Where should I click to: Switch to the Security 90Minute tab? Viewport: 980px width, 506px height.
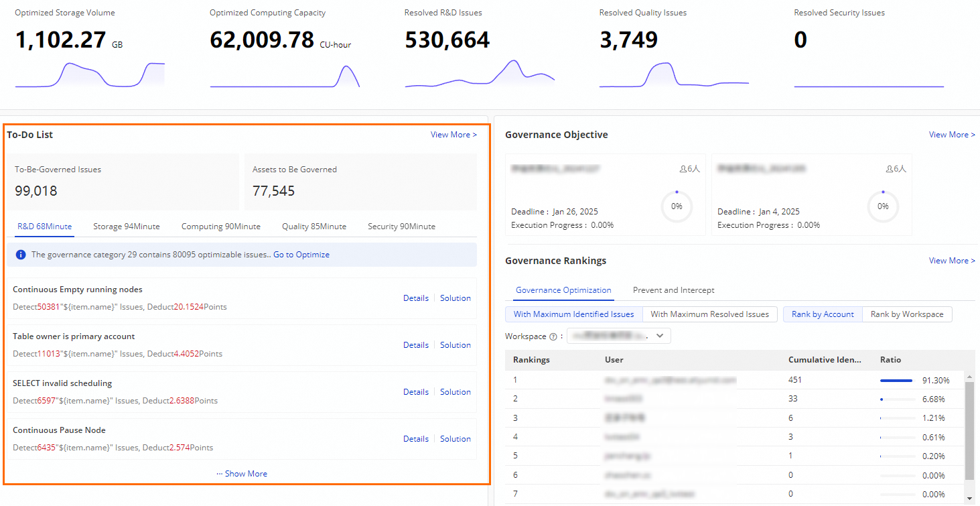(x=401, y=227)
